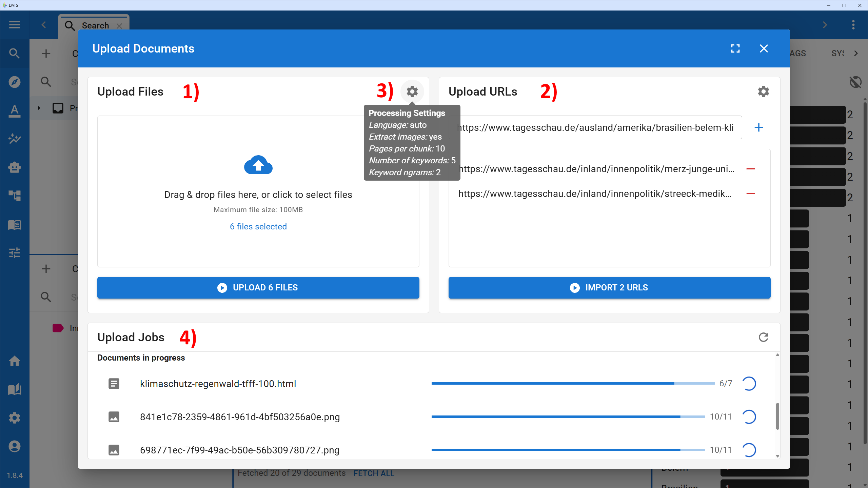This screenshot has width=868, height=488.
Task: Open the tune sliders icon in sidebar
Action: (x=15, y=253)
